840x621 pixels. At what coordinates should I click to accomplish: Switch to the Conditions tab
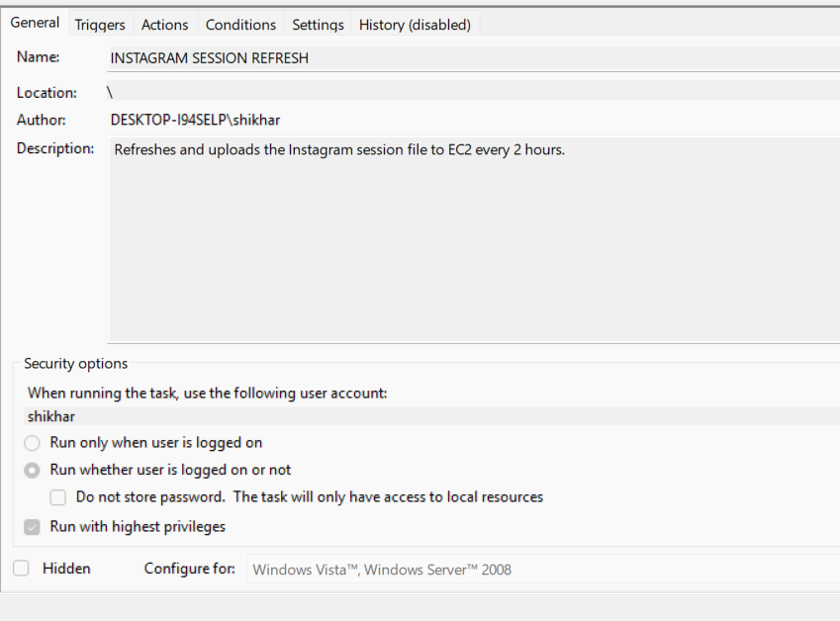[x=240, y=24]
